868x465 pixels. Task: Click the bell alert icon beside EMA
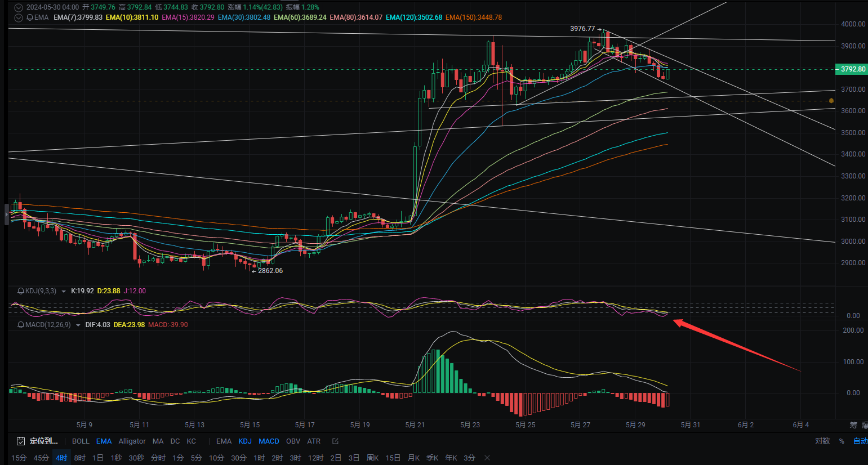point(29,17)
